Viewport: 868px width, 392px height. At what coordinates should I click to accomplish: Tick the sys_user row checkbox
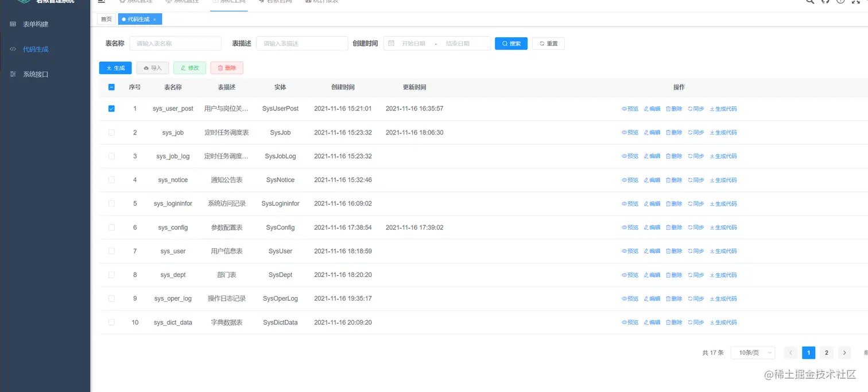111,251
